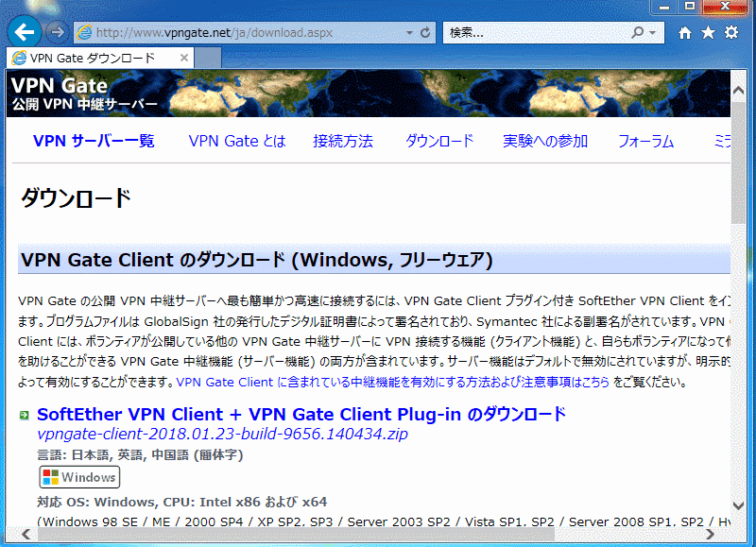Click the search magnifier icon
The width and height of the screenshot is (756, 547).
coord(637,32)
